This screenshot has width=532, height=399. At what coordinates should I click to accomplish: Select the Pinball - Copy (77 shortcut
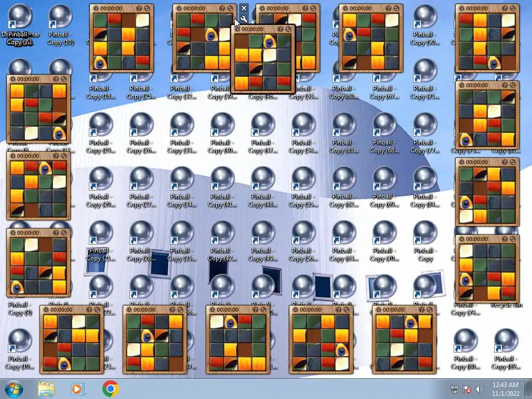point(425,133)
